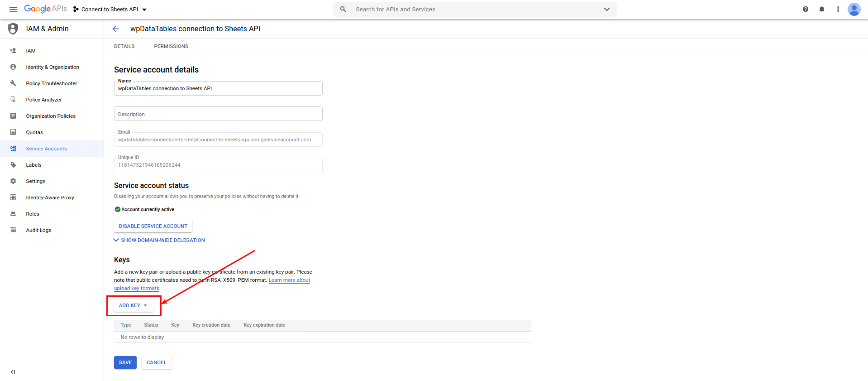The width and height of the screenshot is (868, 381).
Task: Select Service Accounts in sidebar
Action: point(46,149)
